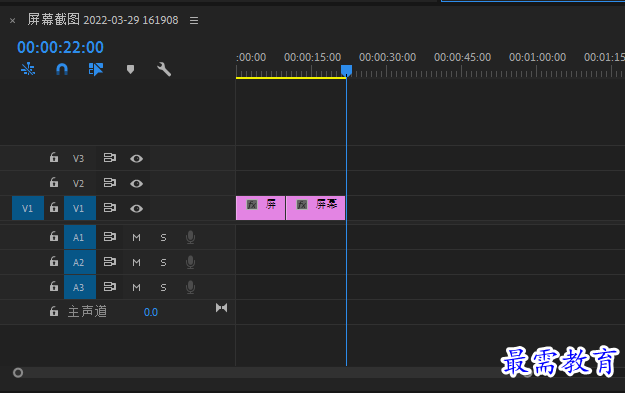Toggle sync lock on A3
This screenshot has width=625, height=393.
point(110,287)
